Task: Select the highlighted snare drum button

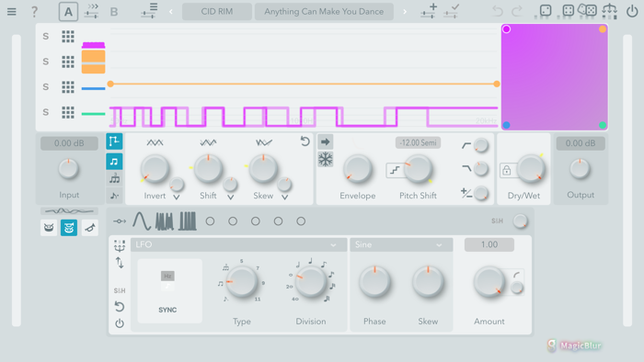Action: coord(69,228)
